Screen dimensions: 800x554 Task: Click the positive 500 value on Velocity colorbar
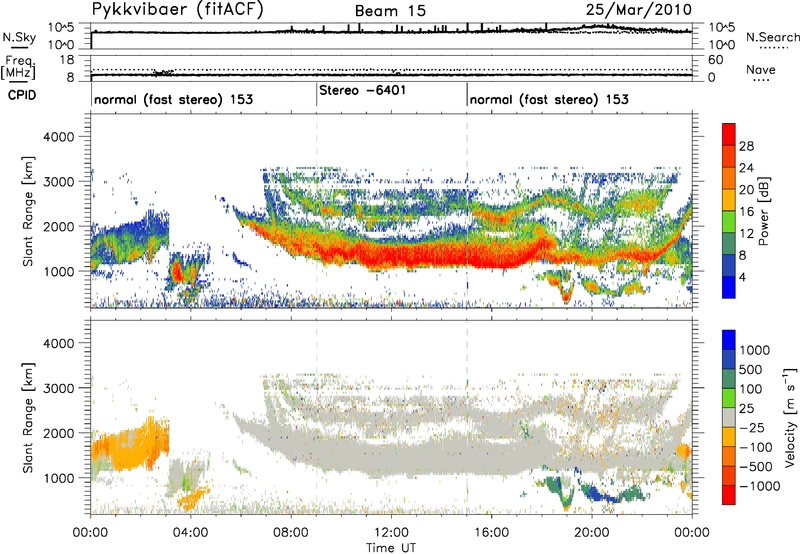pos(751,370)
